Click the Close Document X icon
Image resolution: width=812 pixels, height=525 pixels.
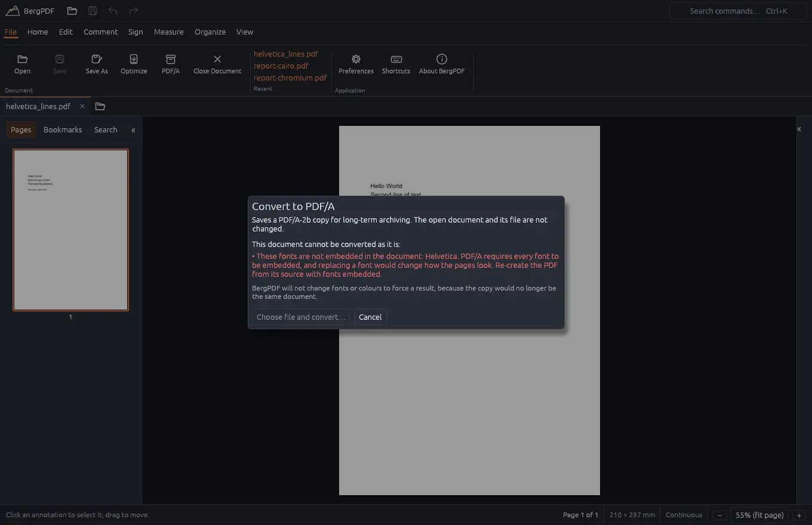pyautogui.click(x=217, y=59)
